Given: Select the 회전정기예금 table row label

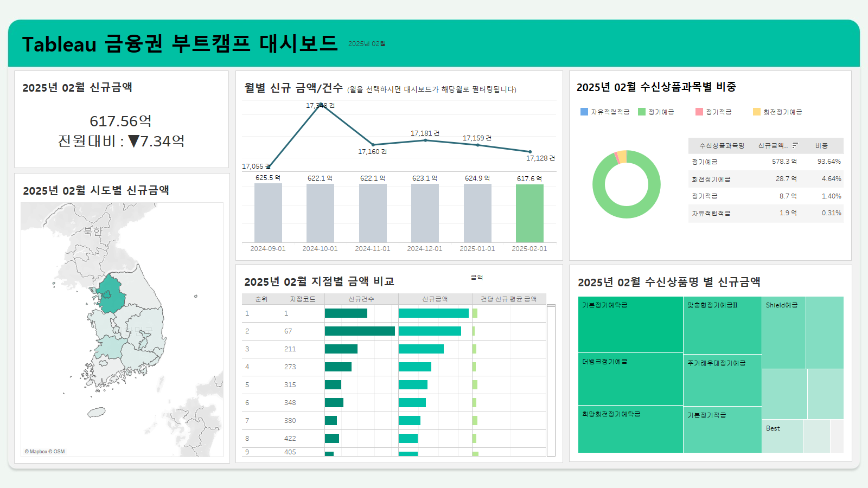Looking at the screenshot, I should [x=711, y=179].
